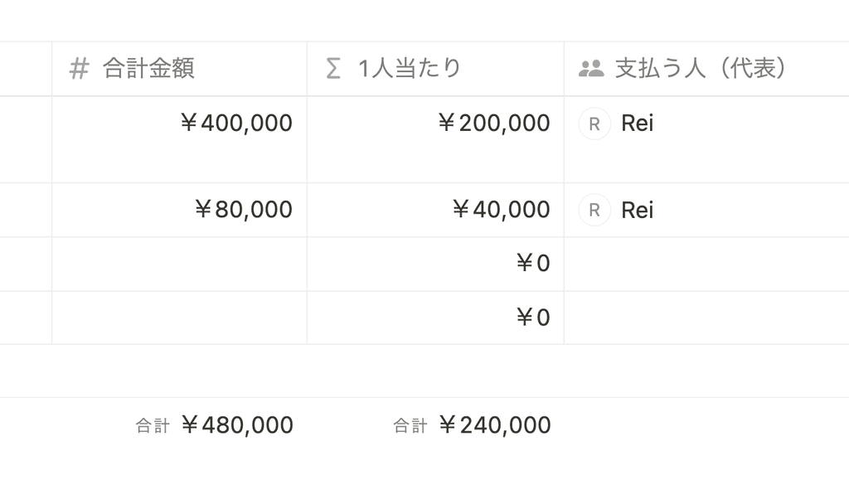The height and width of the screenshot is (504, 849).
Task: Open the 合計金額 column header menu
Action: point(179,69)
